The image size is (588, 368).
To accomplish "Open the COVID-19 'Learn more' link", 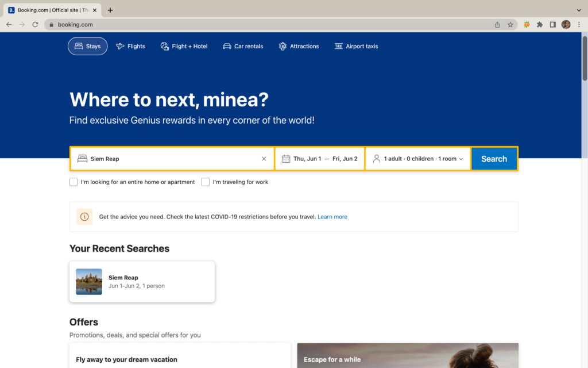I will tap(332, 217).
